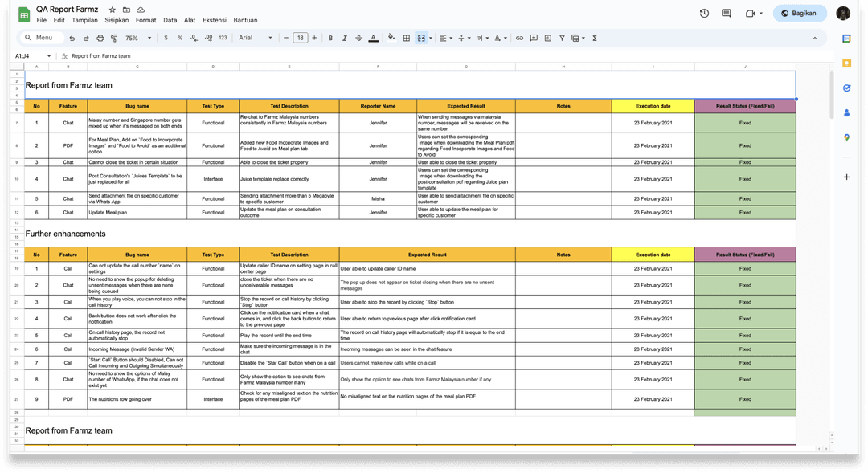Open the fill color picker

tap(391, 38)
